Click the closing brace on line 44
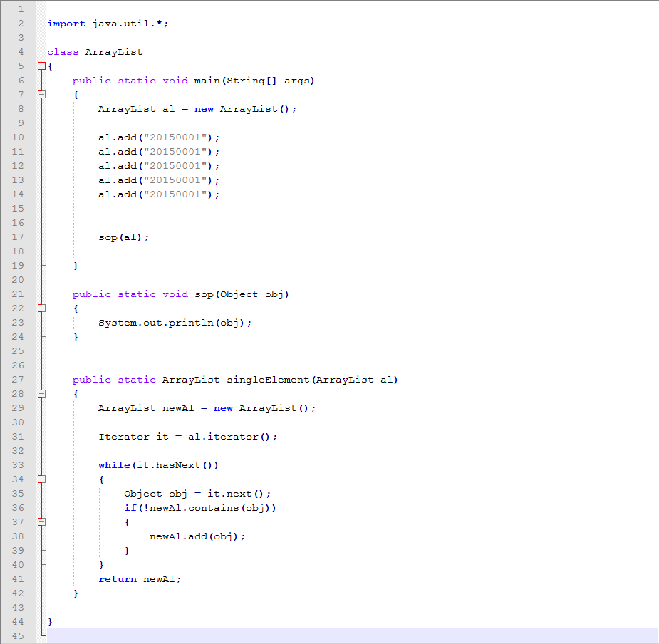The image size is (659, 644). click(x=50, y=622)
